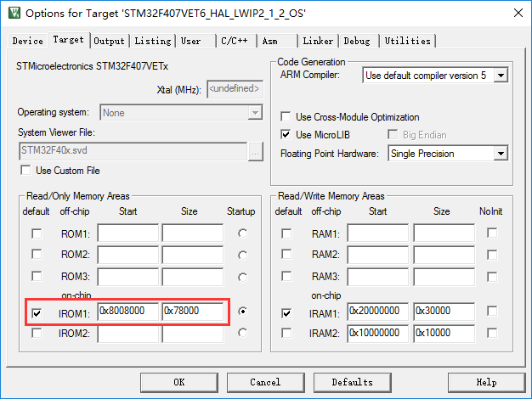
Task: Select IROM2 Startup radio button
Action: tap(242, 333)
